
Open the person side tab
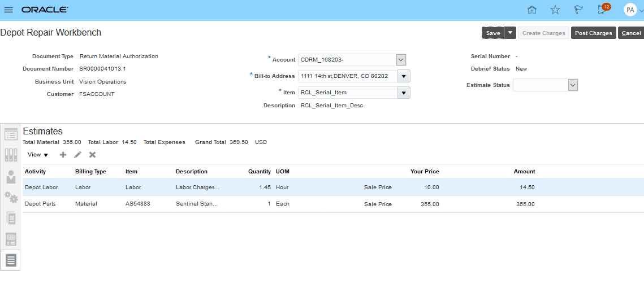[11, 177]
